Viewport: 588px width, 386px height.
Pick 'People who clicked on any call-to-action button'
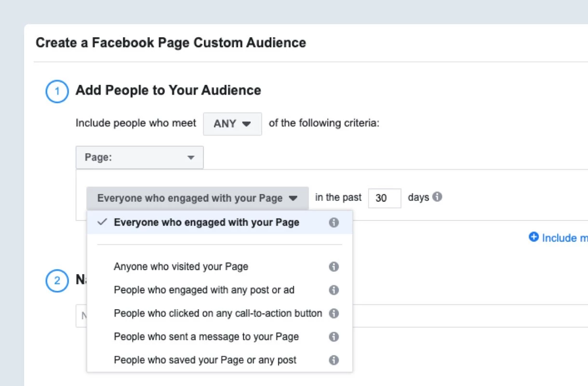[217, 314]
